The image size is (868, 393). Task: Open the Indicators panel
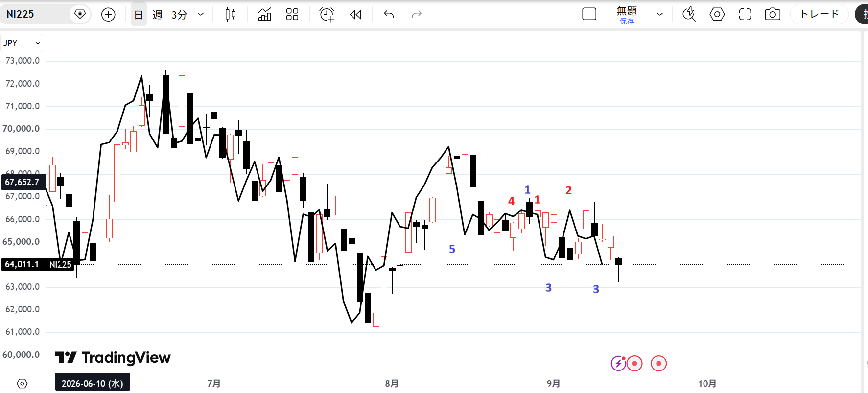pos(265,14)
